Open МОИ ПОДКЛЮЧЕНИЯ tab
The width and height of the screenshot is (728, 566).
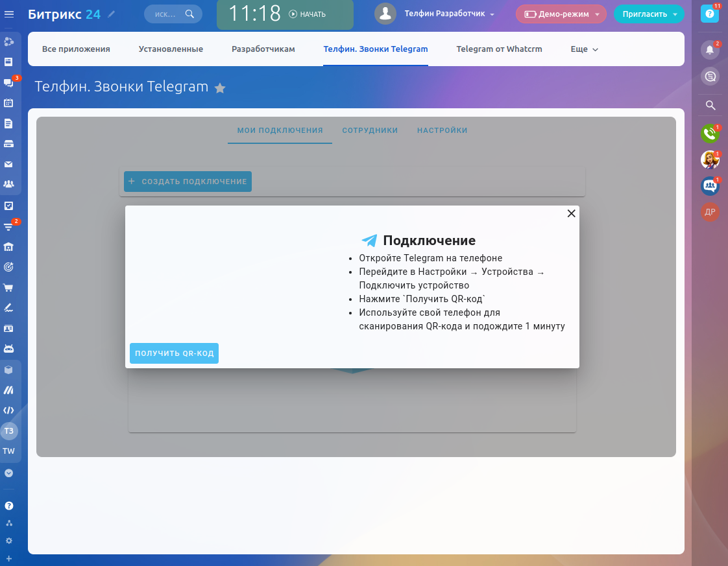pyautogui.click(x=280, y=130)
